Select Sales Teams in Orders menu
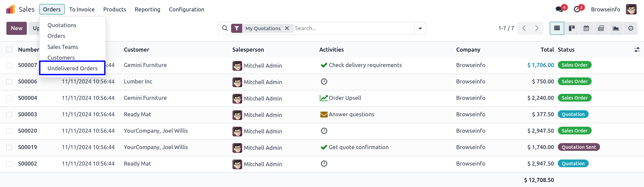Image resolution: width=644 pixels, height=187 pixels. point(63,47)
